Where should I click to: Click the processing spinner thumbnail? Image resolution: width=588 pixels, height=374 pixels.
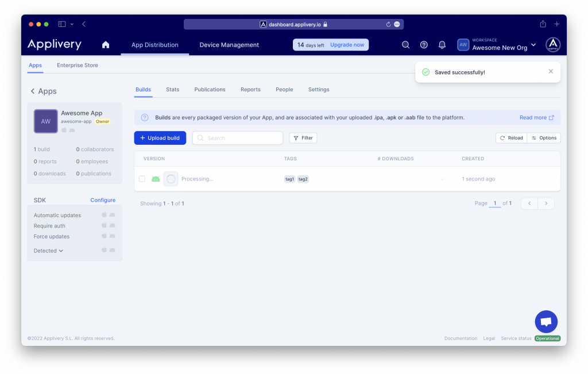tap(171, 179)
